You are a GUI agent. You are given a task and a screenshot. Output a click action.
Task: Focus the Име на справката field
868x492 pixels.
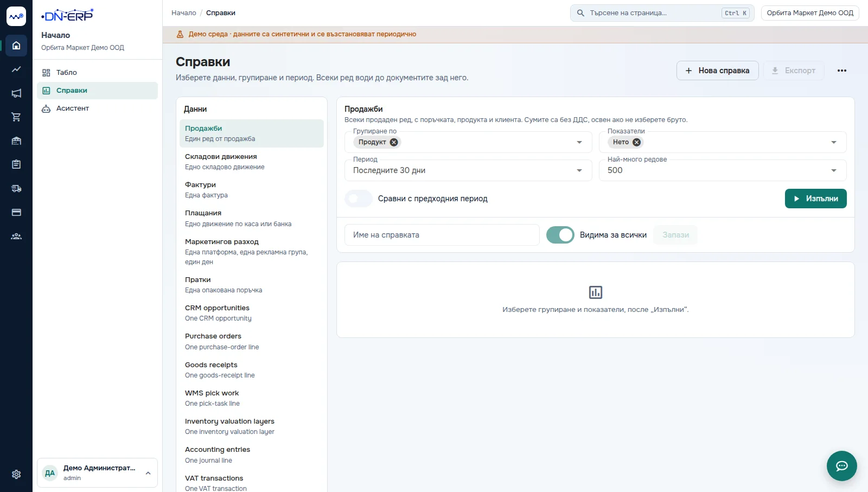tap(442, 235)
